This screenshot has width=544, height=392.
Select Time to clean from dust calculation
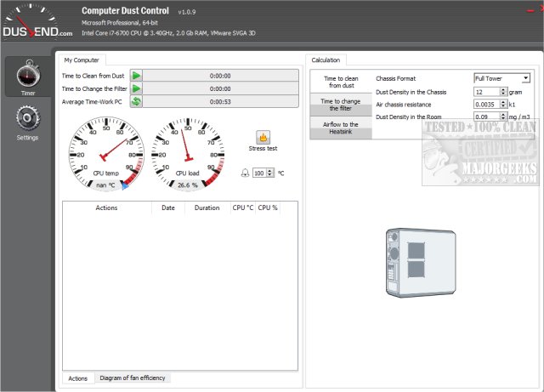click(340, 82)
